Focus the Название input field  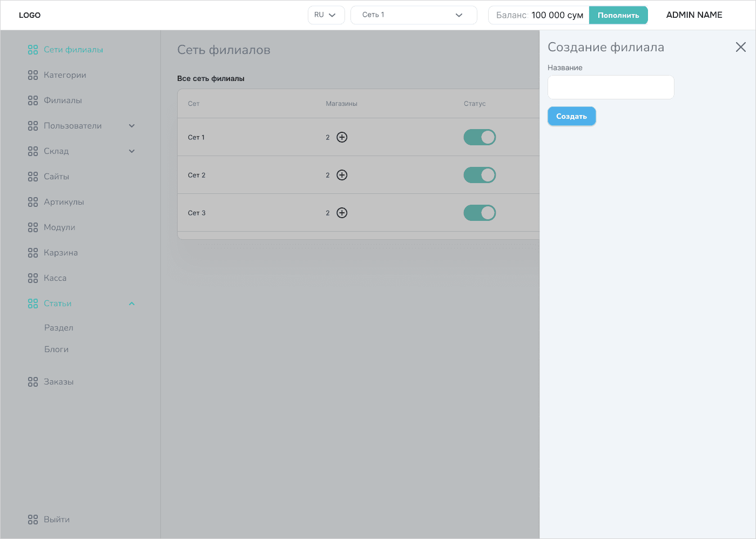(x=611, y=87)
